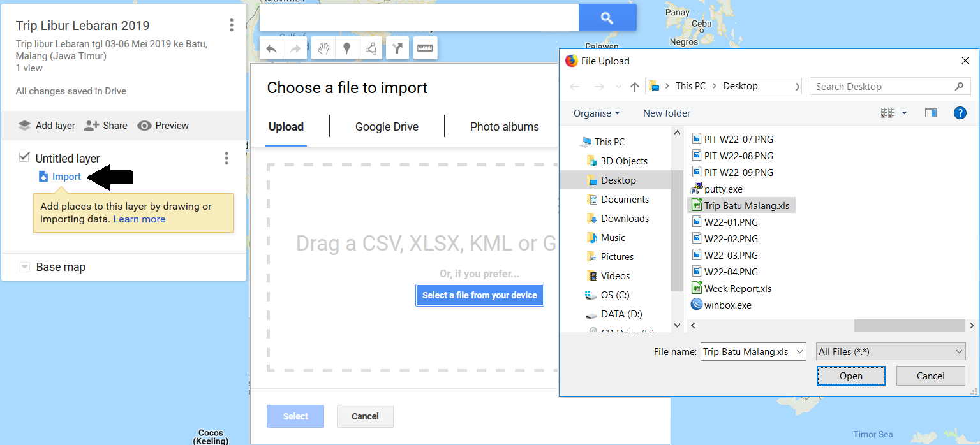Click Open in File Upload dialog
The height and width of the screenshot is (445, 980).
[x=850, y=376]
